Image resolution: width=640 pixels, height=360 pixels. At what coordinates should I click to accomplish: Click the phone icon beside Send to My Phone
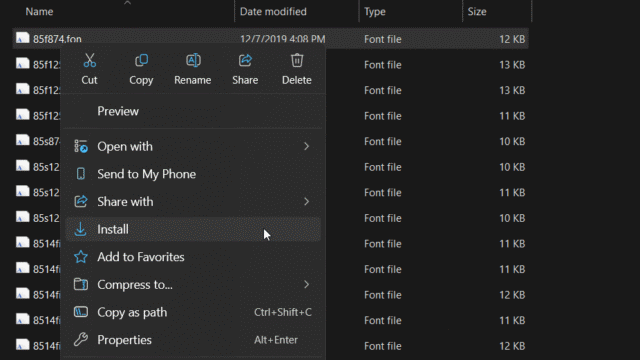[x=81, y=174]
